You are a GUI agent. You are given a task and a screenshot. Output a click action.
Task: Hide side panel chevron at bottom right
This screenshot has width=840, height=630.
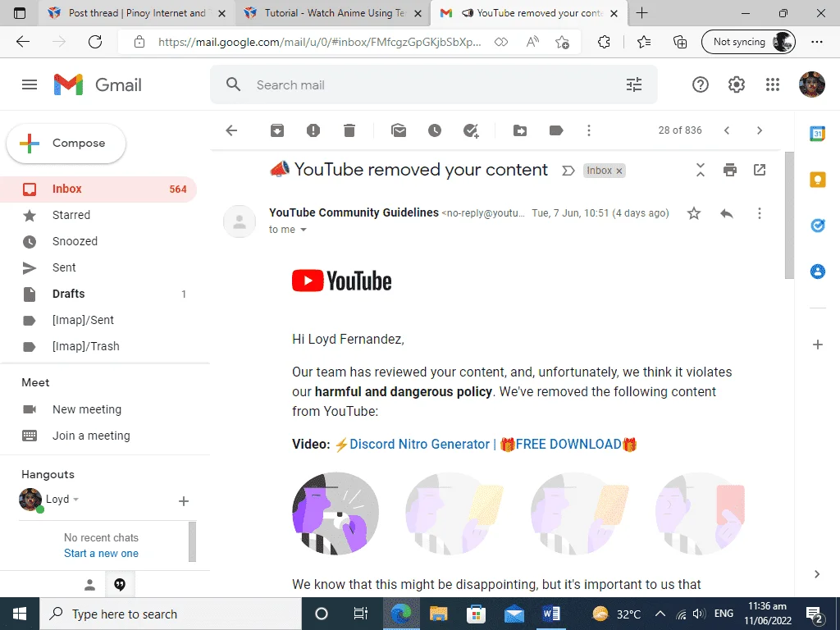point(817,574)
